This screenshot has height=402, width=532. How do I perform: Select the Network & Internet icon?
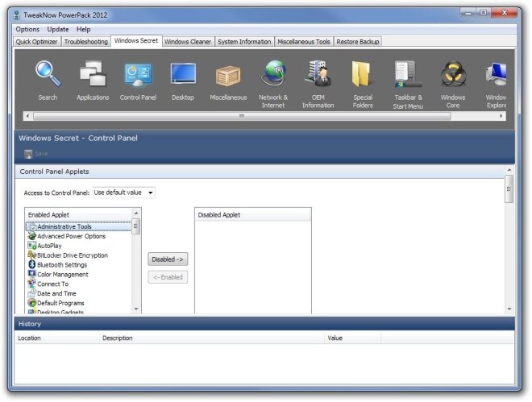(x=273, y=73)
